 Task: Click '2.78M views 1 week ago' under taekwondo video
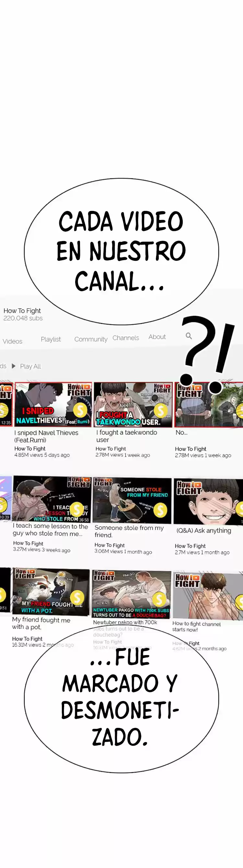[x=122, y=455]
